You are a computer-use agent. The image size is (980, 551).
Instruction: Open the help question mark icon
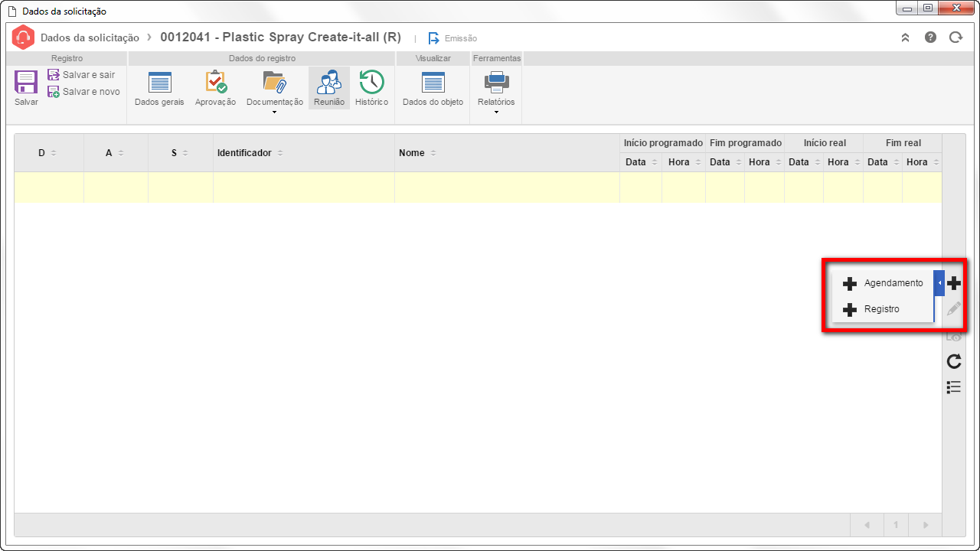point(930,37)
